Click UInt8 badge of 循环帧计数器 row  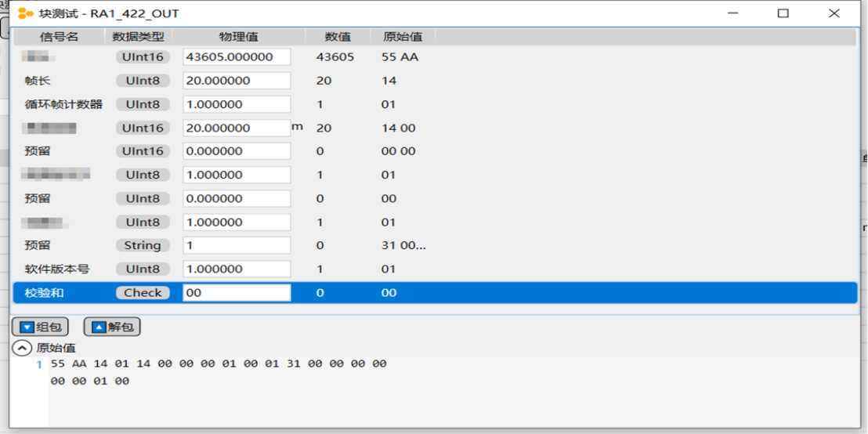(143, 104)
